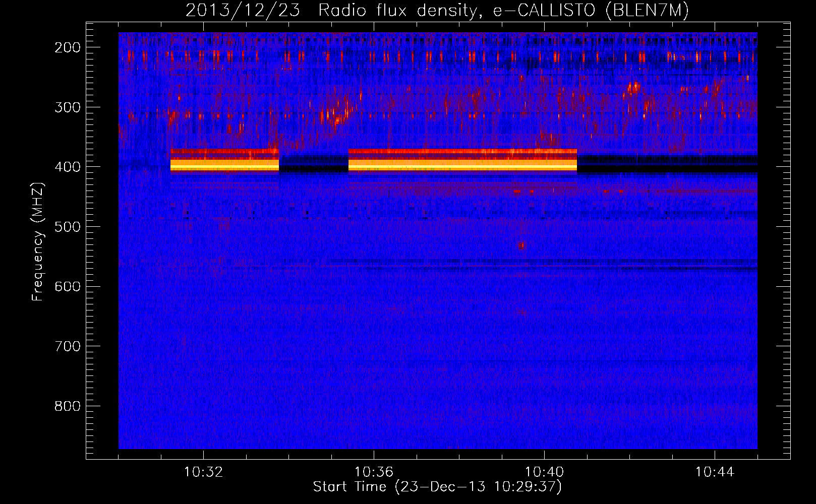Click the long bright band spanning 10:36 to 10:40

pos(462,161)
